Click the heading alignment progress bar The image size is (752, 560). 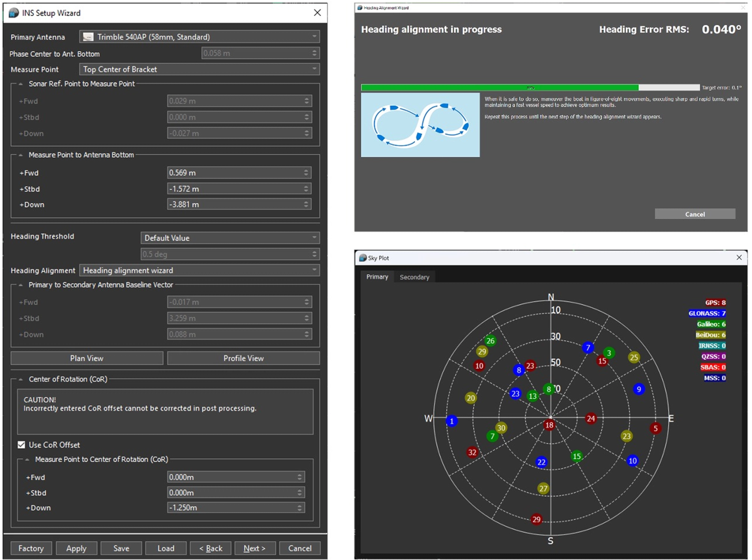pyautogui.click(x=530, y=88)
